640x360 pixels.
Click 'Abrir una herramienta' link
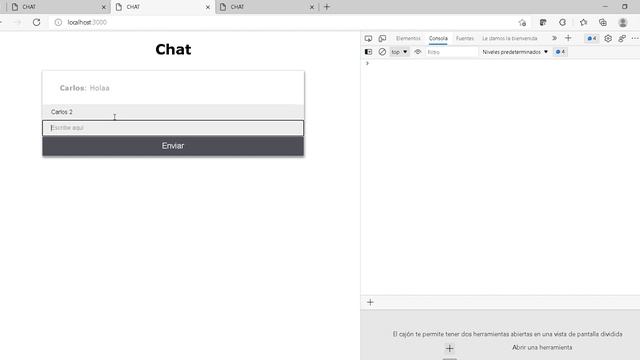coord(542,347)
